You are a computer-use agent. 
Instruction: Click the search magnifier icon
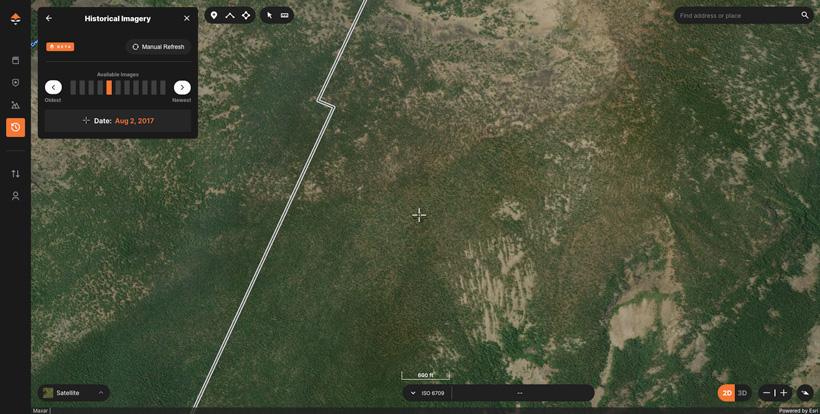805,15
